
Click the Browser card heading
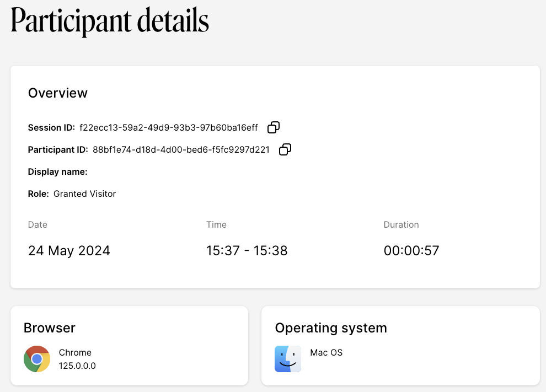click(x=50, y=328)
